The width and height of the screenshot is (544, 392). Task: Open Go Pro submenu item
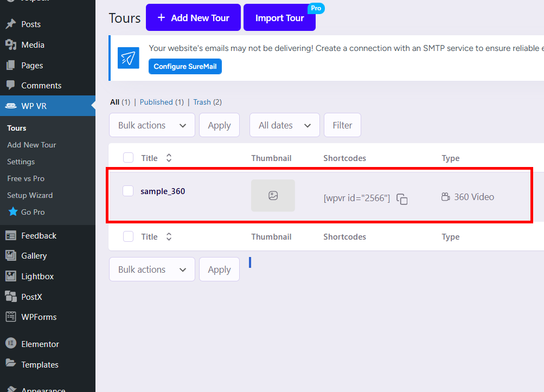[33, 212]
